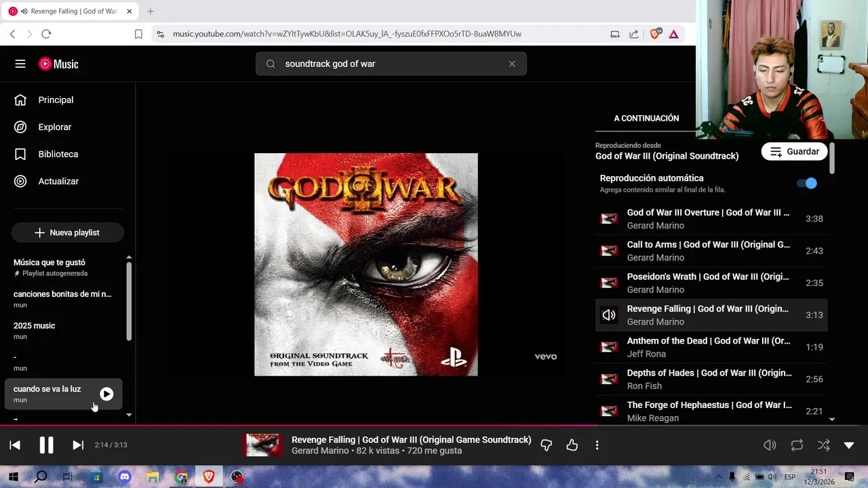Screen dimensions: 868x488
Task: Click the queue scrollbar thumb
Action: click(x=832, y=159)
